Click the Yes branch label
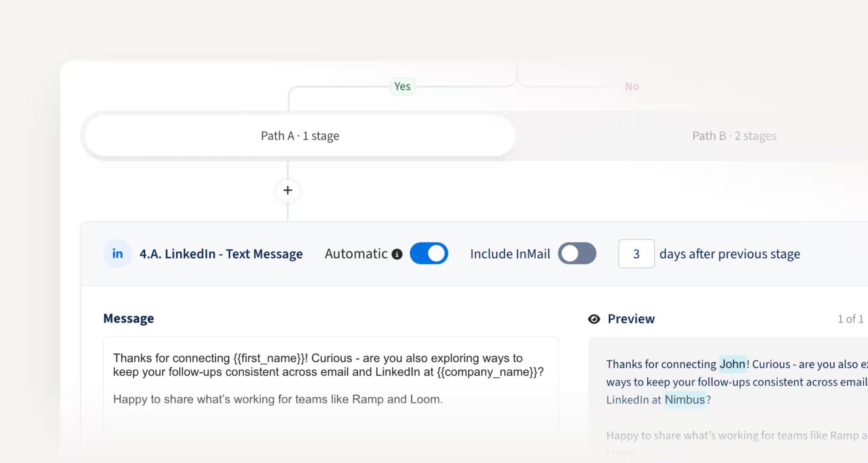This screenshot has width=868, height=463. point(402,86)
